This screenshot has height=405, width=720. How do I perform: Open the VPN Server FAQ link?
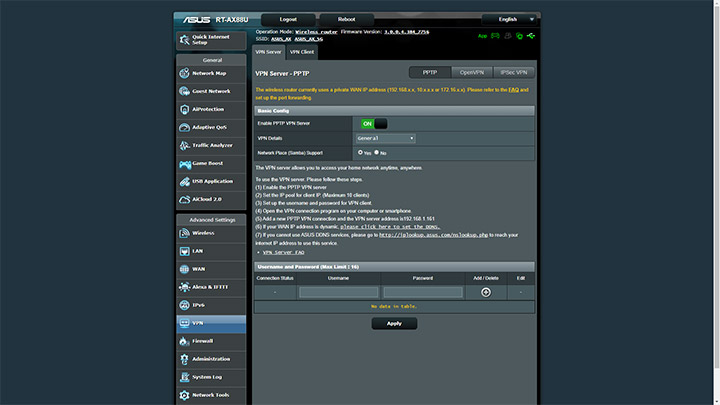[283, 253]
